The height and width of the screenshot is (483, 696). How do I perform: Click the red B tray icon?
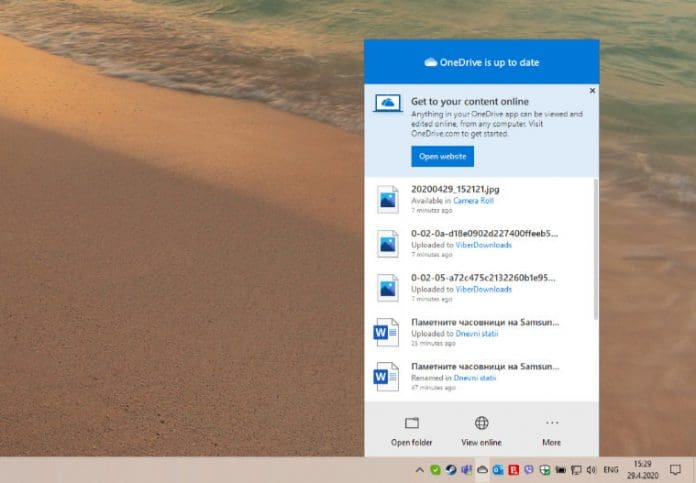pos(514,470)
